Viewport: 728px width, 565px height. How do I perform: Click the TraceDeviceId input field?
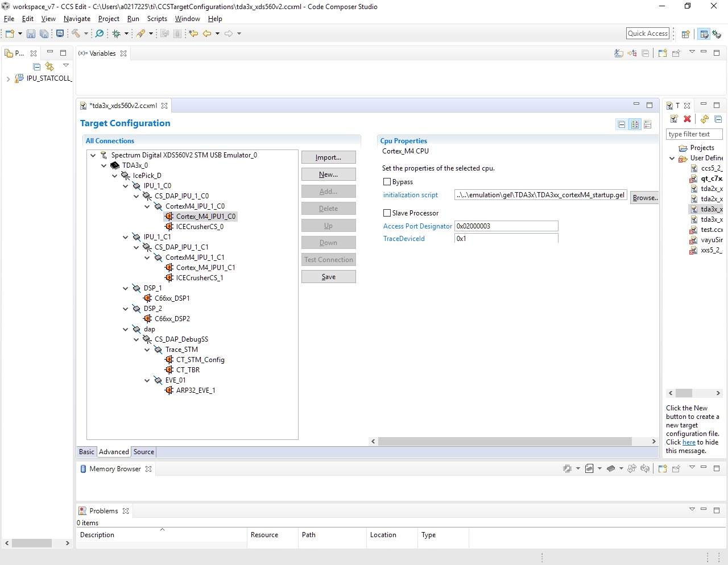(x=506, y=239)
